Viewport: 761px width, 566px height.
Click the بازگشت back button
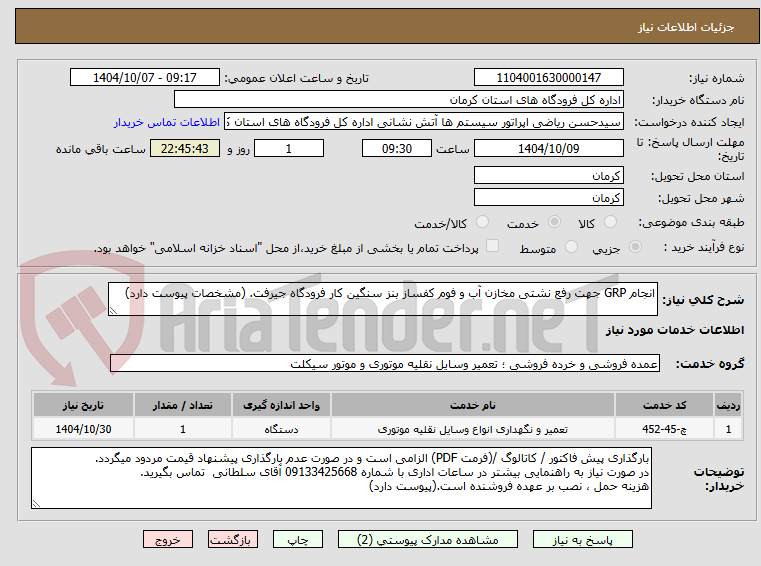point(232,539)
